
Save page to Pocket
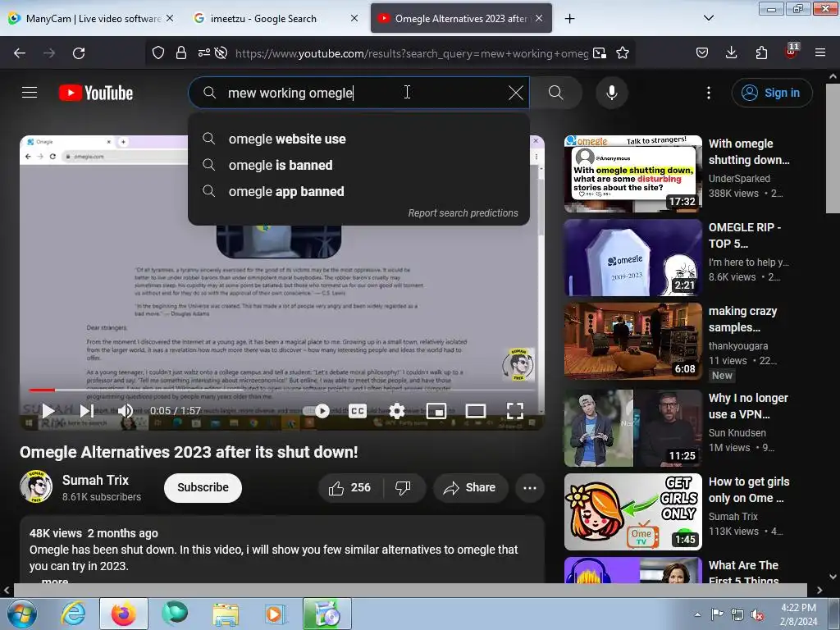702,52
